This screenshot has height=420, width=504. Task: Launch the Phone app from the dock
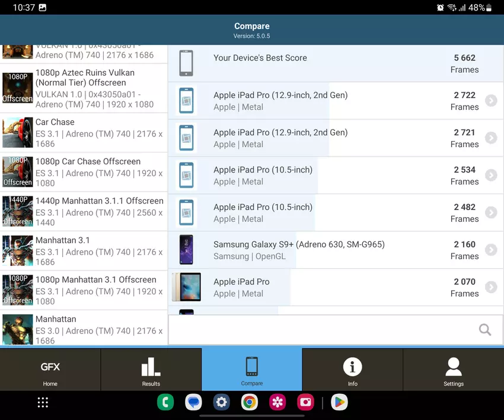click(x=165, y=403)
